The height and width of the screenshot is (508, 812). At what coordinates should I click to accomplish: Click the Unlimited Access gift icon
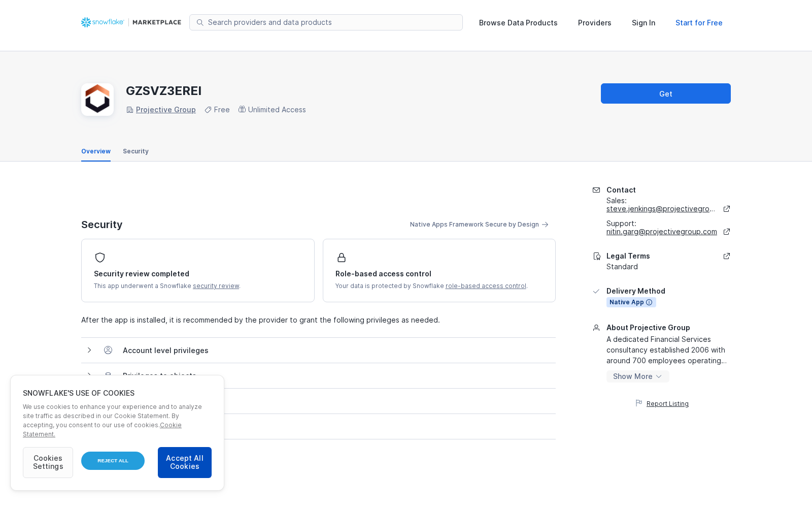coord(242,109)
